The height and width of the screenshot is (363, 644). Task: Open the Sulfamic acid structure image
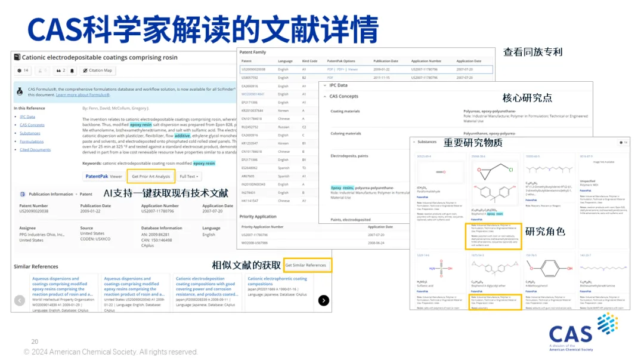pos(441,269)
